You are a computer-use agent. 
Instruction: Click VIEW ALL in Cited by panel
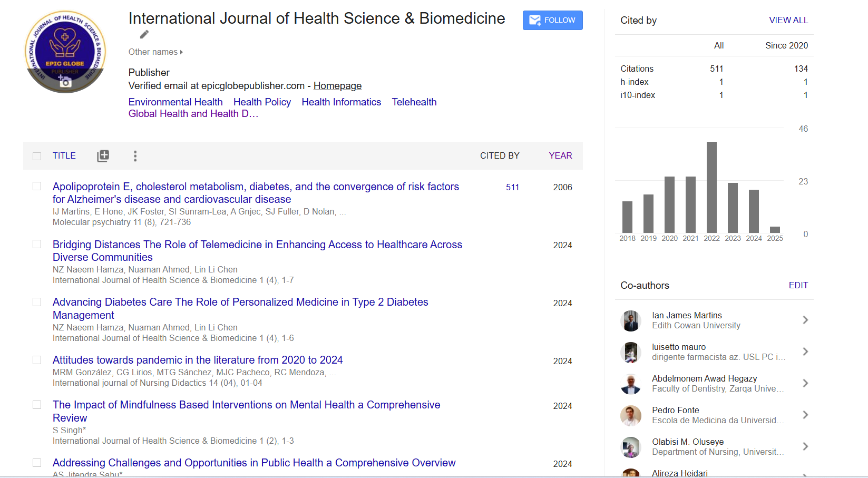pos(788,20)
